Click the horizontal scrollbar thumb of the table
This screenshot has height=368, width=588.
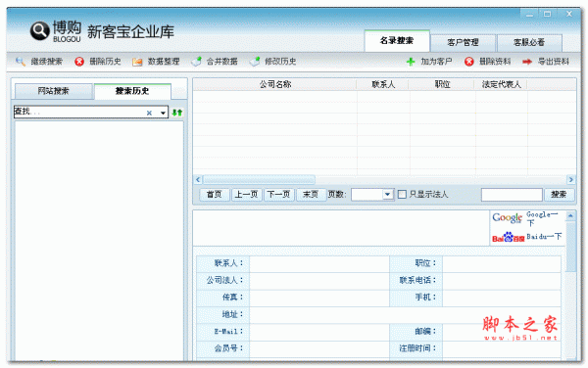[259, 180]
